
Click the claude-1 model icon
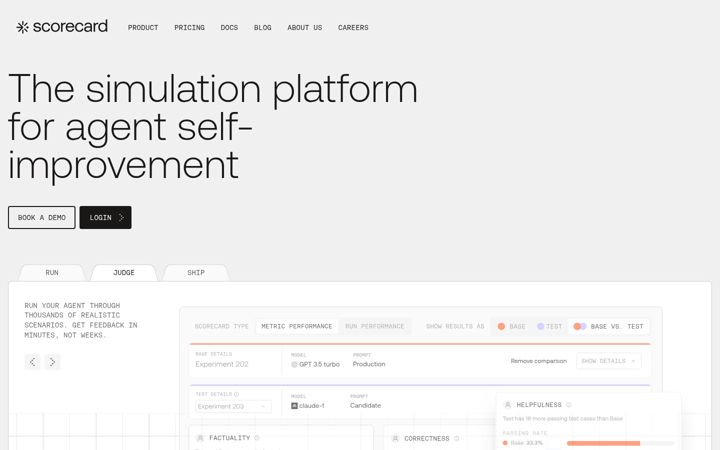click(x=294, y=406)
